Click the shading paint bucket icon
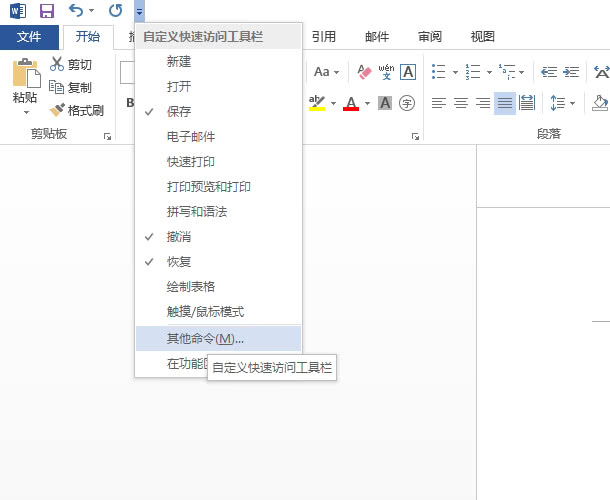Viewport: 610px width, 500px height. pos(600,103)
